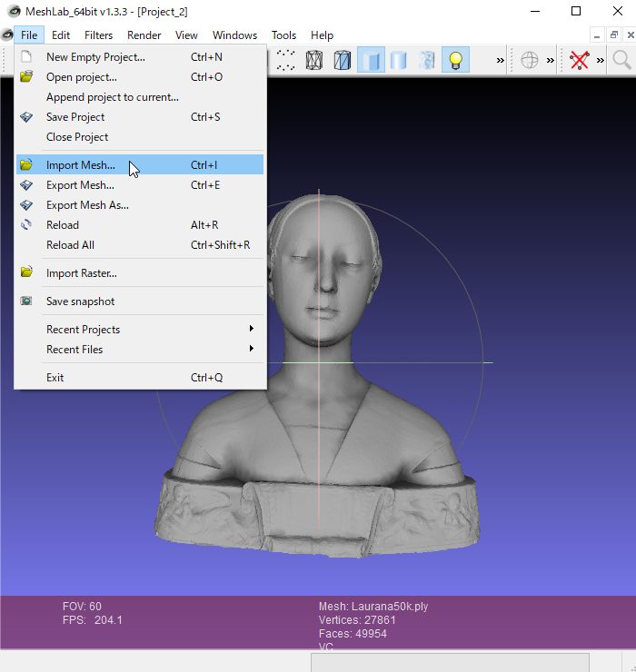The width and height of the screenshot is (636, 672).
Task: Click the New Empty Project page icon
Action: (x=26, y=56)
